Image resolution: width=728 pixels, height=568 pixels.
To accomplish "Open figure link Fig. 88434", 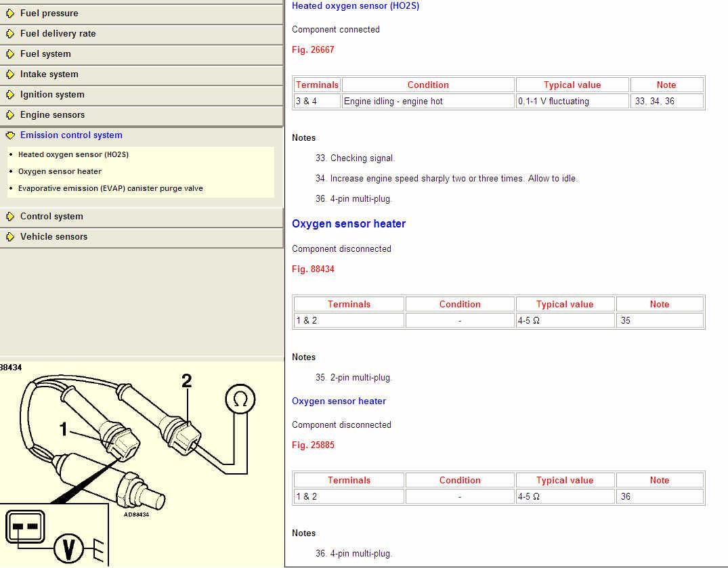I will pos(313,269).
